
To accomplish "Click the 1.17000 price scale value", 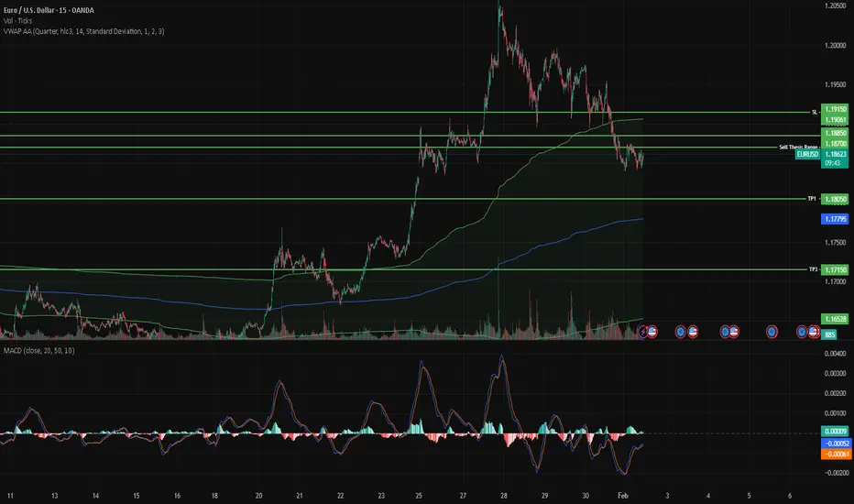I will pos(835,281).
